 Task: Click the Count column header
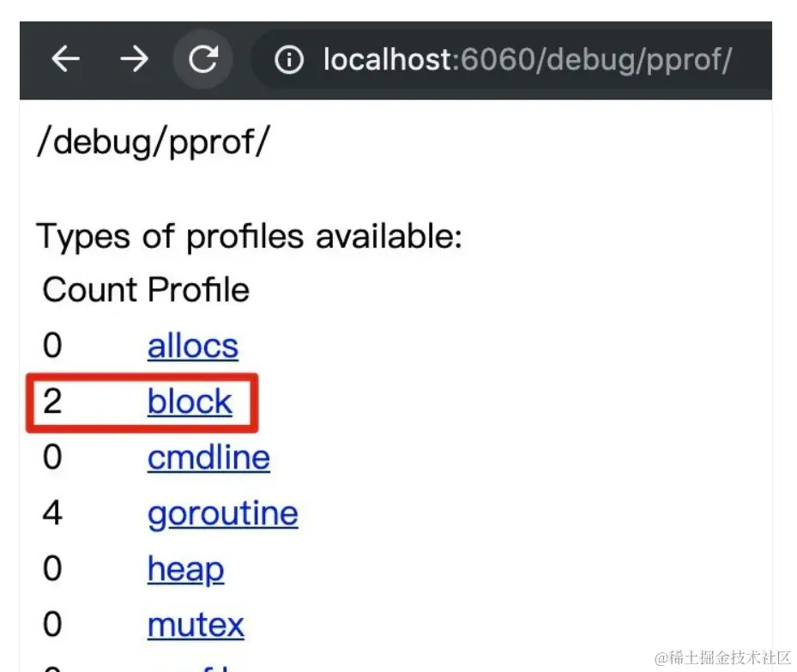pyautogui.click(x=89, y=290)
